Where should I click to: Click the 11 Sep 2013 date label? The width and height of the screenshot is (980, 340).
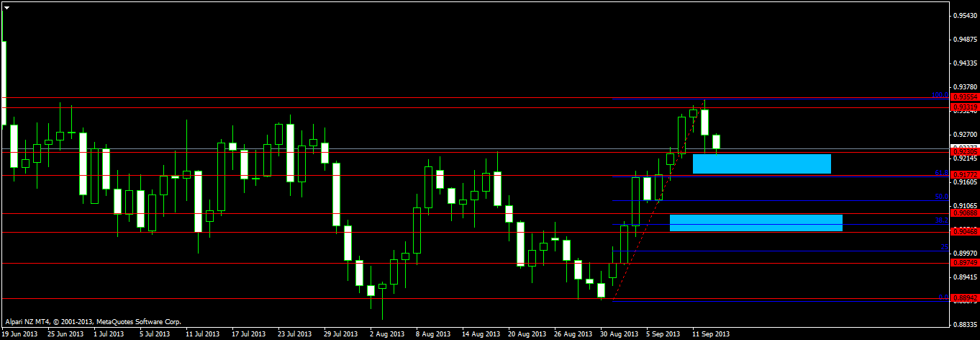click(x=710, y=334)
